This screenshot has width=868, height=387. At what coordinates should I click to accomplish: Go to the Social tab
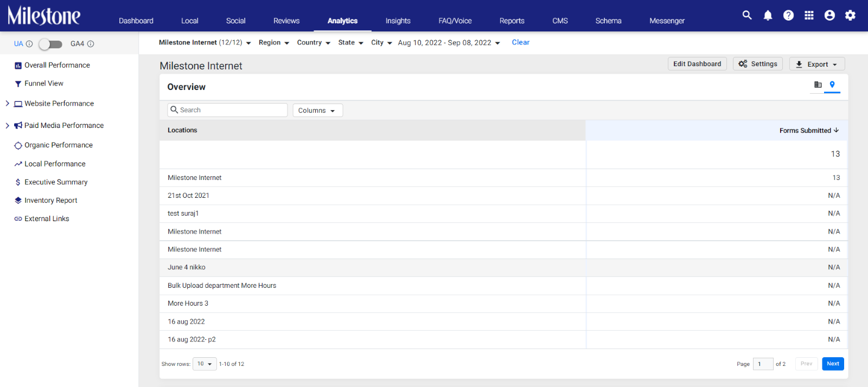pyautogui.click(x=236, y=21)
